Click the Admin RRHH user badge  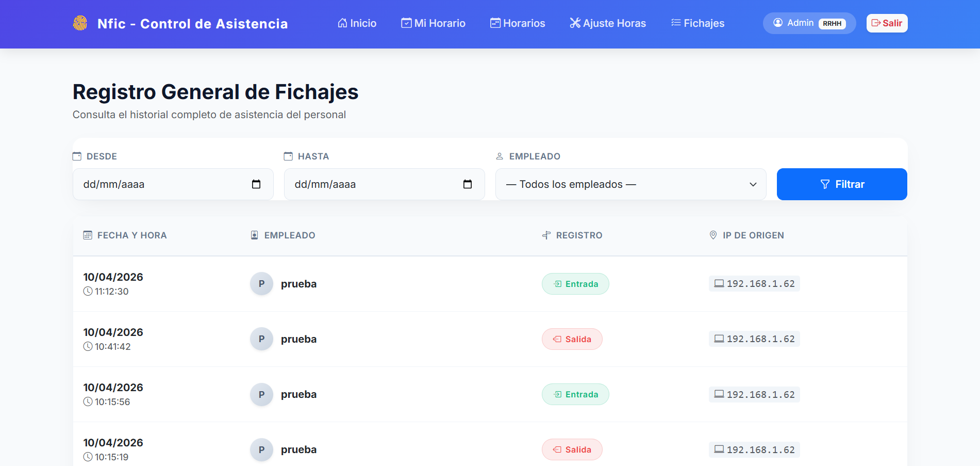click(x=809, y=23)
